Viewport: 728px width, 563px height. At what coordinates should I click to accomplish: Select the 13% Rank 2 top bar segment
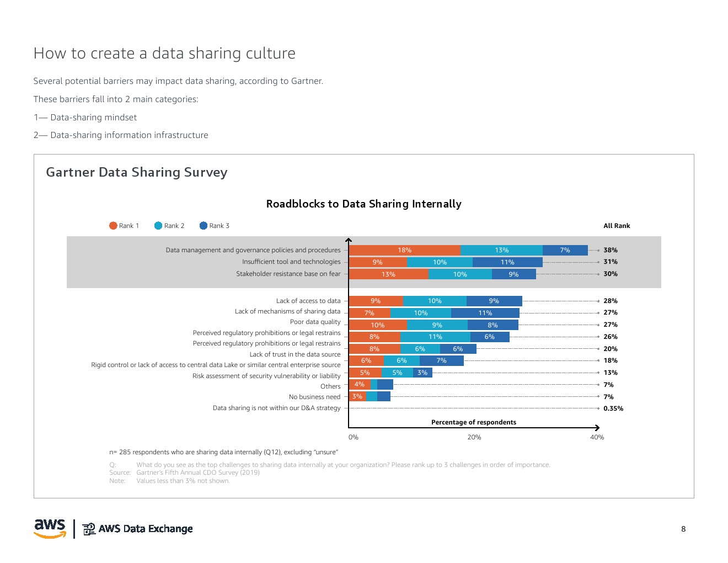click(x=501, y=250)
